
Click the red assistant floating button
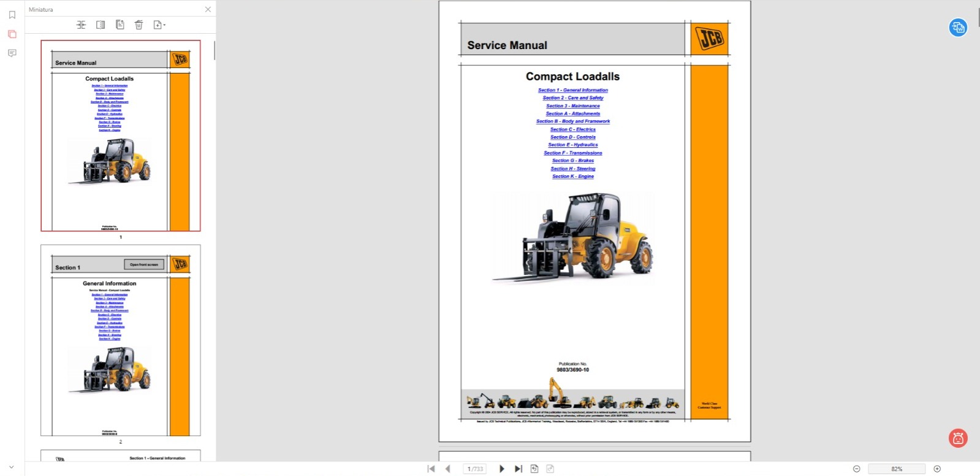click(959, 438)
